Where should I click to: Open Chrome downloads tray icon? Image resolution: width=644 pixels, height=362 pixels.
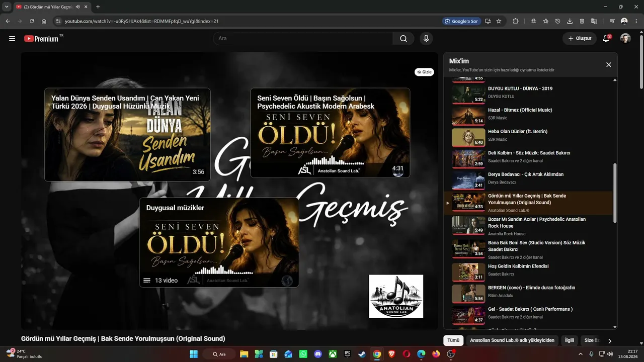coord(570,21)
